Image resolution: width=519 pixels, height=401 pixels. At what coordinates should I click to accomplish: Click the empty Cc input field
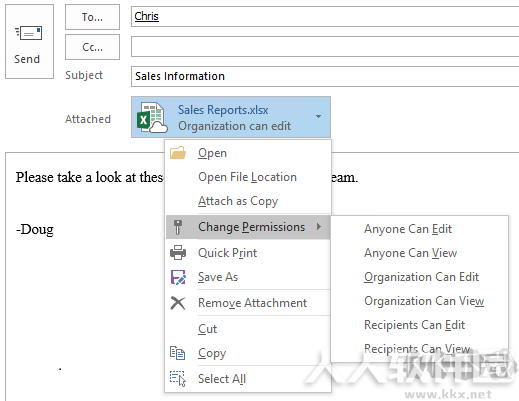(325, 47)
